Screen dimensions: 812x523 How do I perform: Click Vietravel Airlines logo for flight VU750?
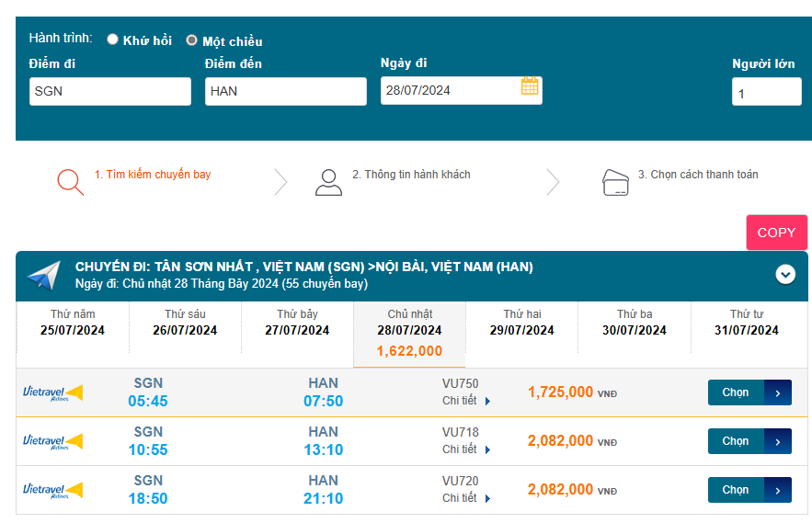[52, 392]
